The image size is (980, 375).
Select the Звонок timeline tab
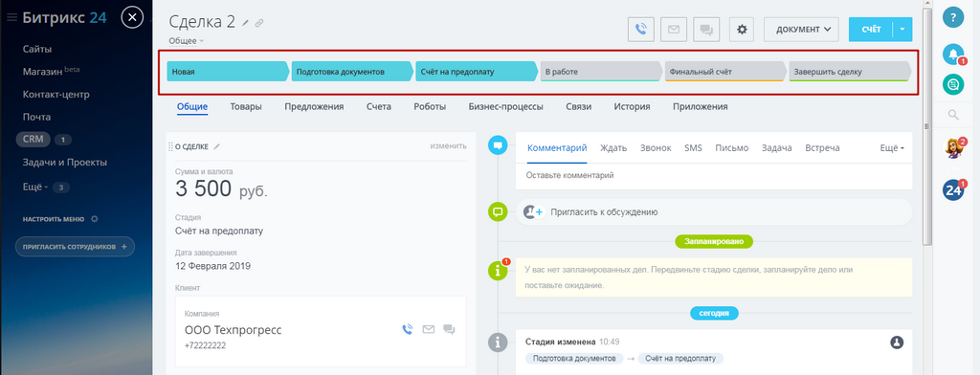pos(656,148)
